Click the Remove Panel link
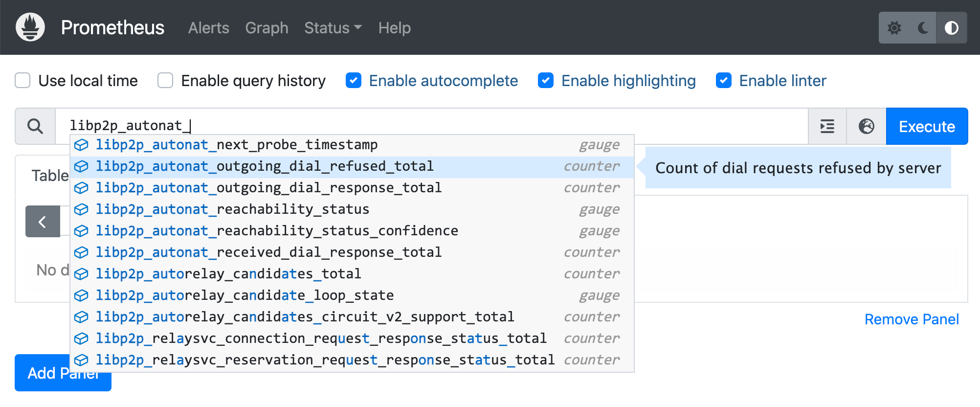Image resolution: width=980 pixels, height=407 pixels. (911, 319)
